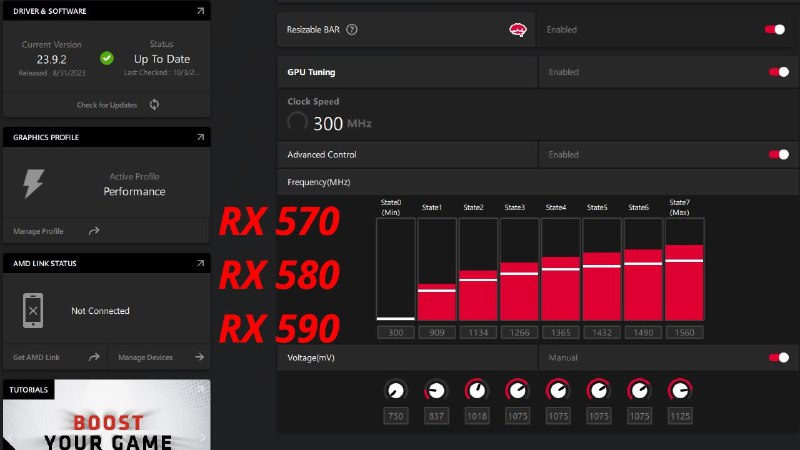
Task: Click the 837 mV voltage input field
Action: pyautogui.click(x=436, y=416)
